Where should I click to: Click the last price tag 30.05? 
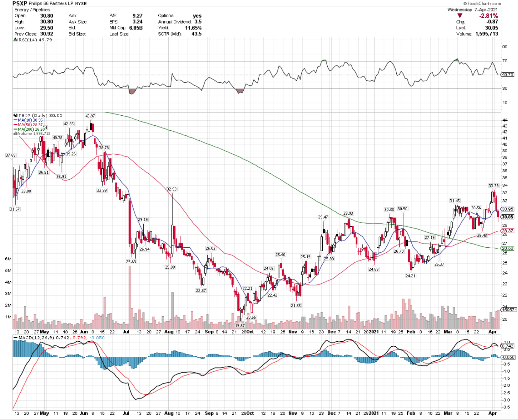click(x=507, y=217)
